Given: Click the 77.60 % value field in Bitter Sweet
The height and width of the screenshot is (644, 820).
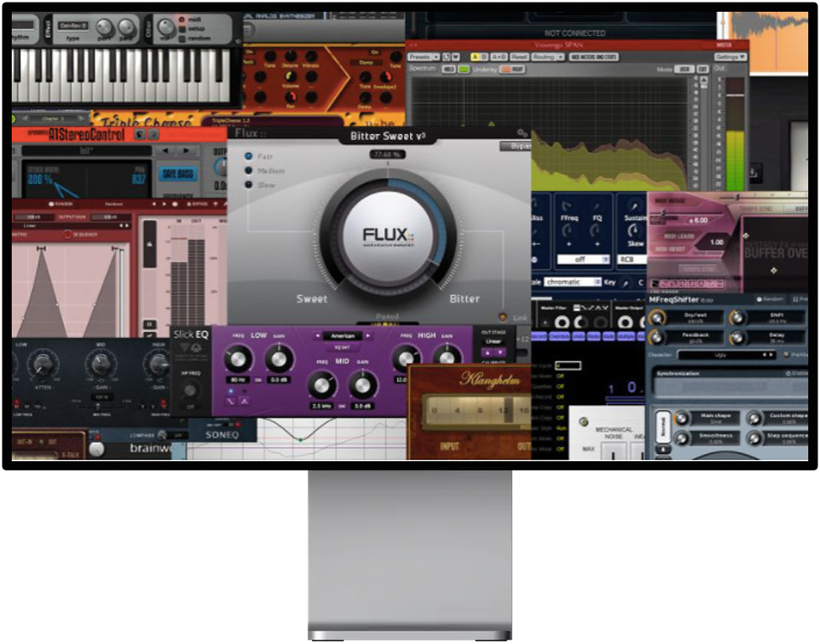Looking at the screenshot, I should pyautogui.click(x=387, y=154).
